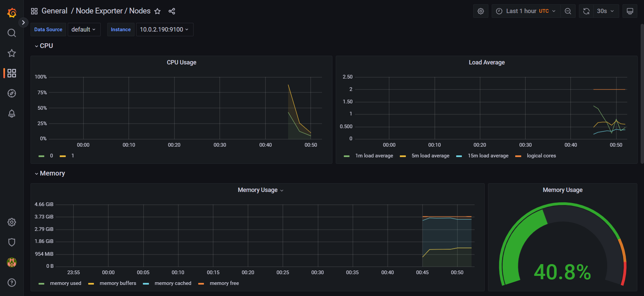The width and height of the screenshot is (644, 296).
Task: Star this Nodes dashboard
Action: 157,11
